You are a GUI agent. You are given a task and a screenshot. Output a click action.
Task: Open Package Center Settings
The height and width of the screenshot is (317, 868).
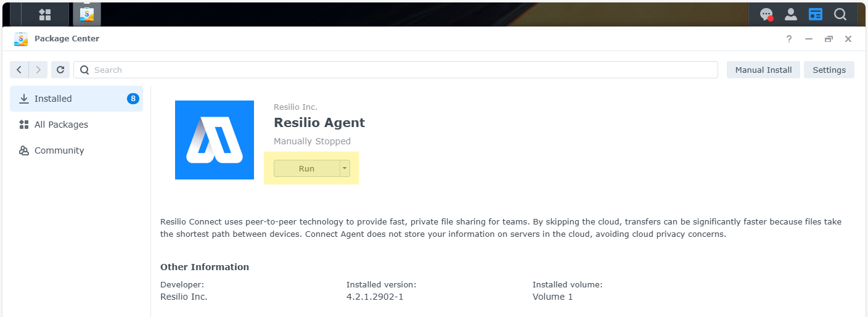pos(829,70)
